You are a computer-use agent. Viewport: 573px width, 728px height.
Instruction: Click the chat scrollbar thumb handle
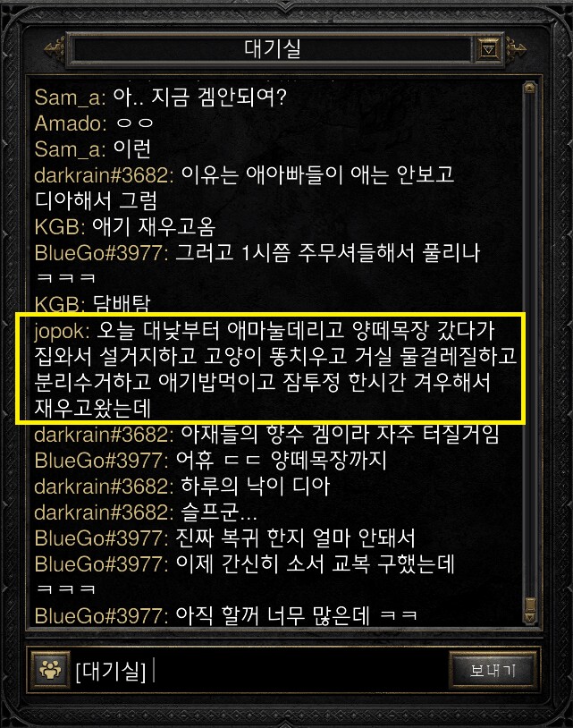point(529,605)
